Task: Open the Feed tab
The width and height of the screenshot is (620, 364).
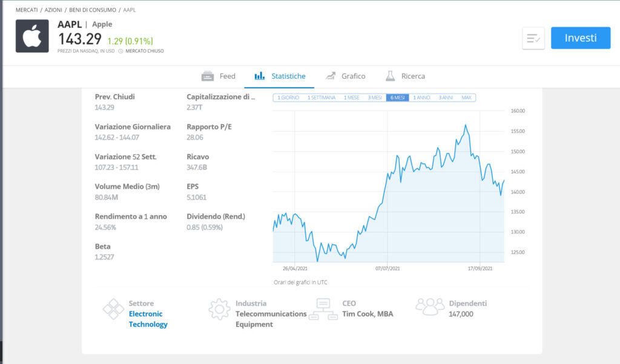Action: point(218,76)
